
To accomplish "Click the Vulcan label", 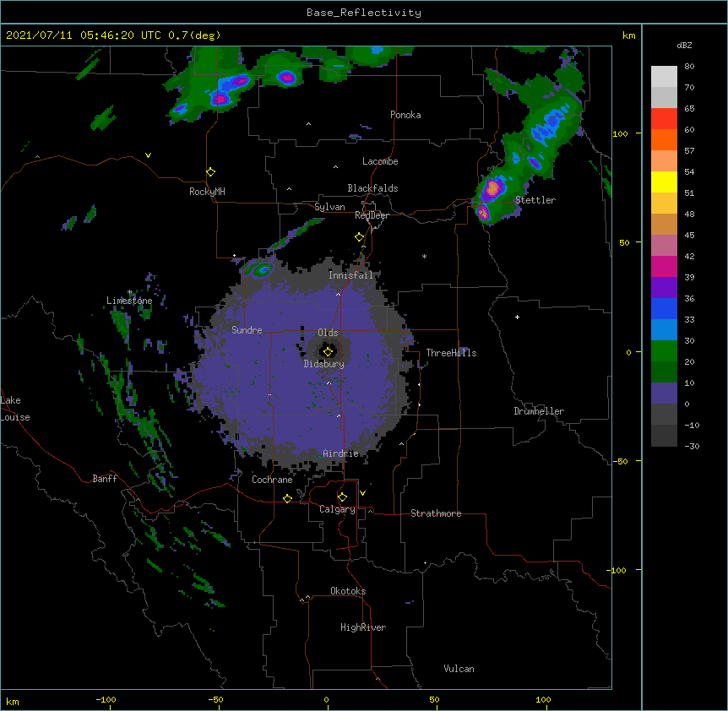I will pos(459,669).
